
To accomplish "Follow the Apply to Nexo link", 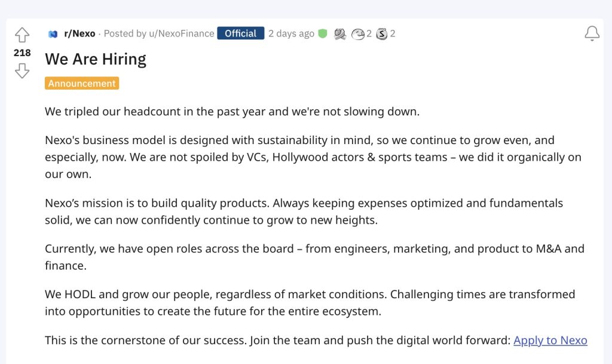I will point(550,340).
